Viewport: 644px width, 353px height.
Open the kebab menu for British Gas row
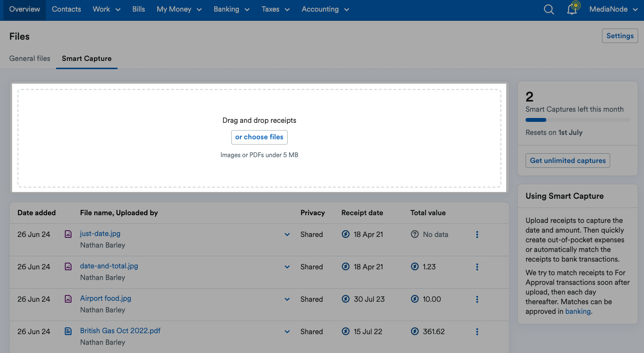tap(477, 331)
